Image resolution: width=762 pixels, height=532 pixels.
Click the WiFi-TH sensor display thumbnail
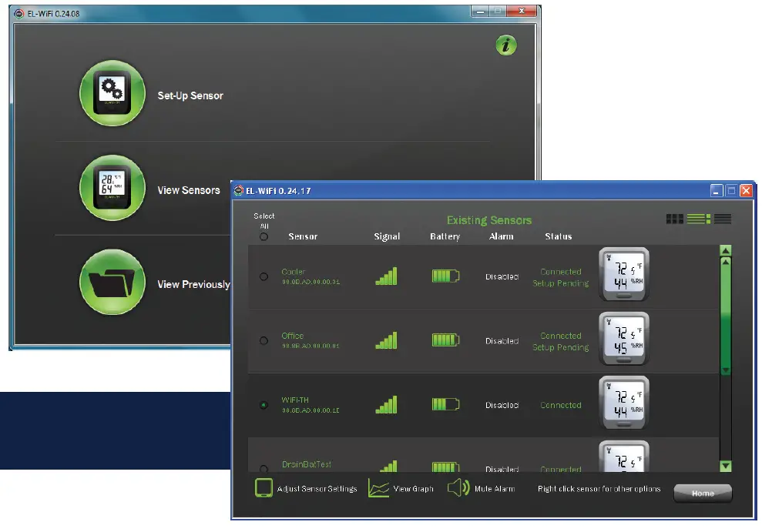pos(624,403)
